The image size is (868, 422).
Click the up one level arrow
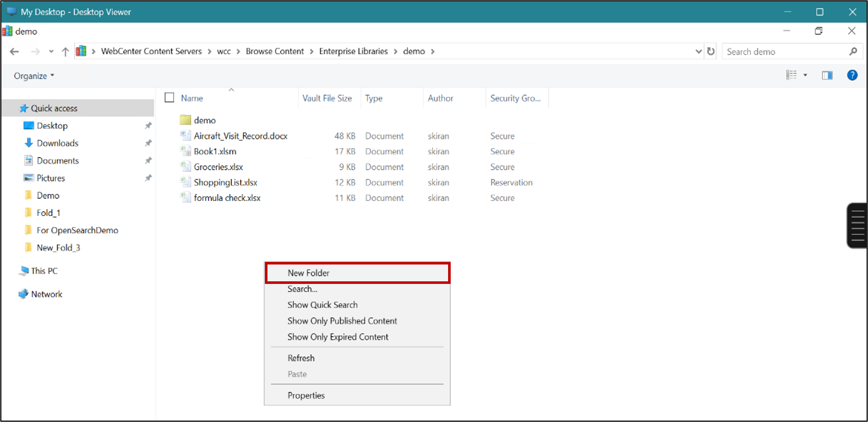pyautogui.click(x=65, y=52)
